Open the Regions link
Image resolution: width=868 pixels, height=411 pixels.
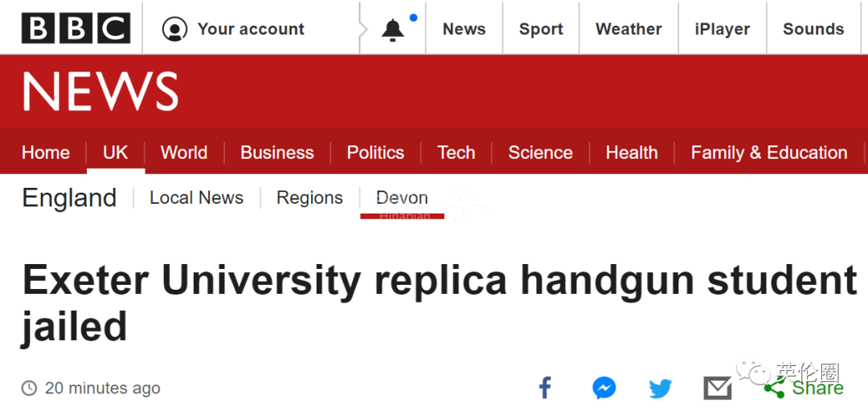[x=309, y=198]
